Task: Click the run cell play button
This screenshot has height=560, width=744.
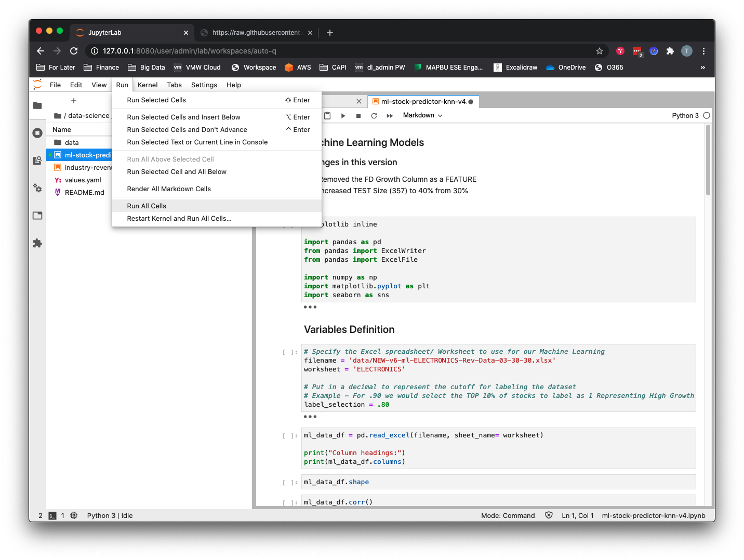Action: click(x=343, y=116)
